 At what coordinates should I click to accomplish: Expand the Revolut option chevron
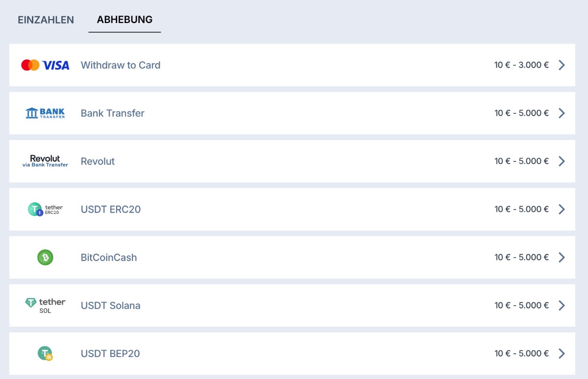click(562, 161)
